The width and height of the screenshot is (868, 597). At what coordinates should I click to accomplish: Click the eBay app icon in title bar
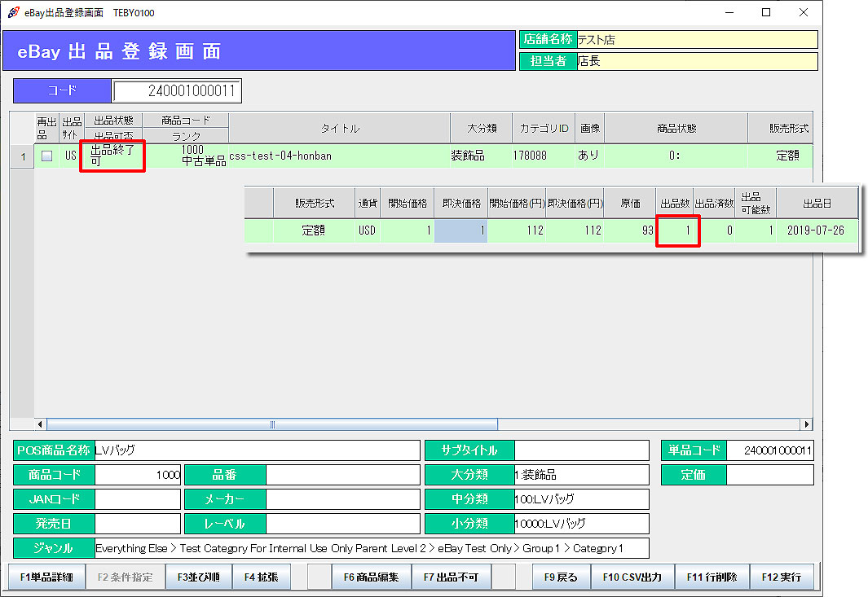click(x=14, y=12)
